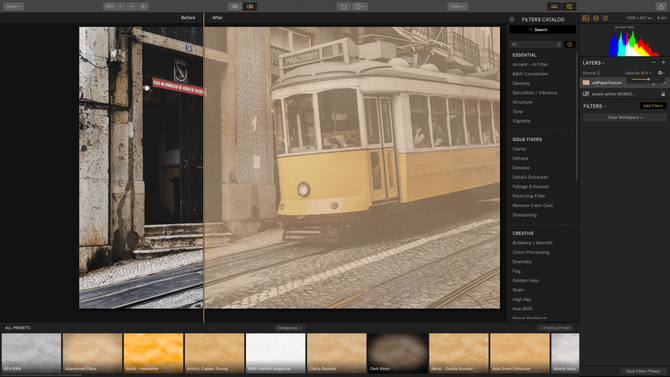Select the Structure filter
Viewport: 670px width, 377px height.
[x=522, y=102]
